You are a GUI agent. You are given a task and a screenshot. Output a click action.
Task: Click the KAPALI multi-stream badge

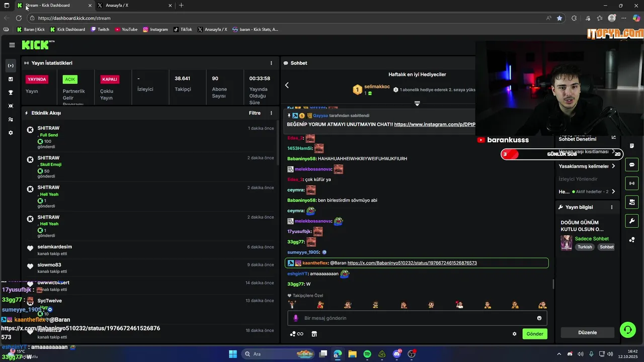pos(110,79)
